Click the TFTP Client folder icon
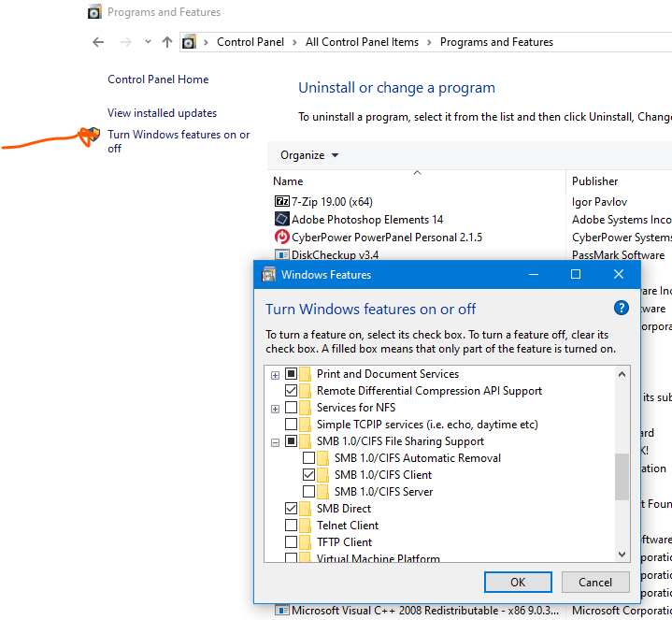 click(305, 542)
